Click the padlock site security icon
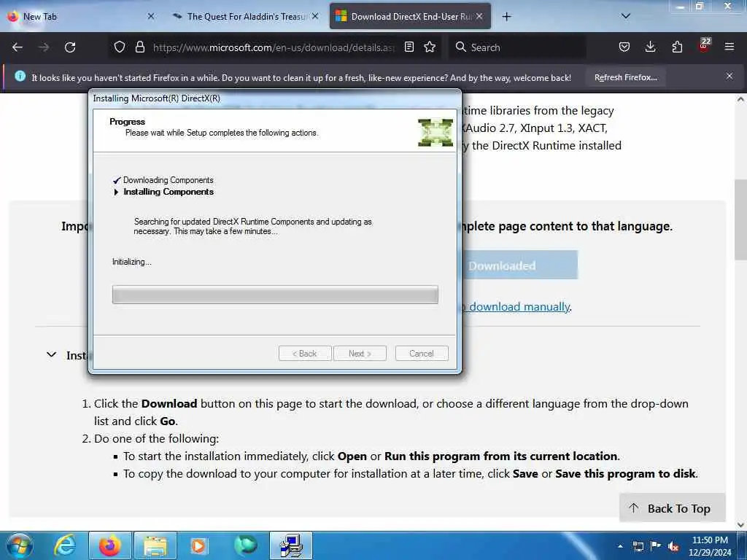 tap(139, 47)
